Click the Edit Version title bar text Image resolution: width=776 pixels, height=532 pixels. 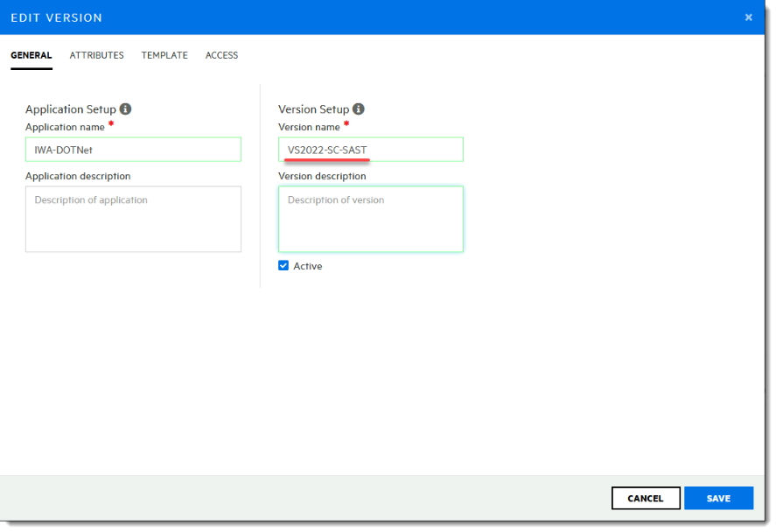coord(56,17)
